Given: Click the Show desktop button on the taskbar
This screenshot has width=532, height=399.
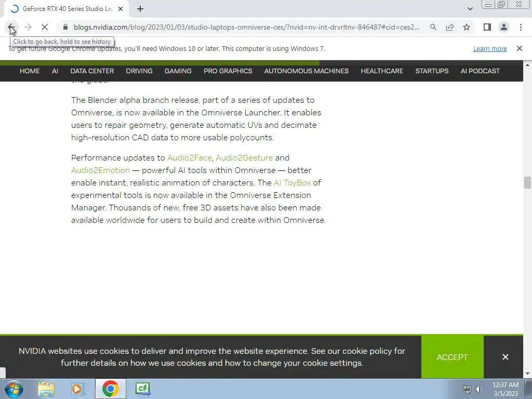Looking at the screenshot, I should (x=528, y=389).
